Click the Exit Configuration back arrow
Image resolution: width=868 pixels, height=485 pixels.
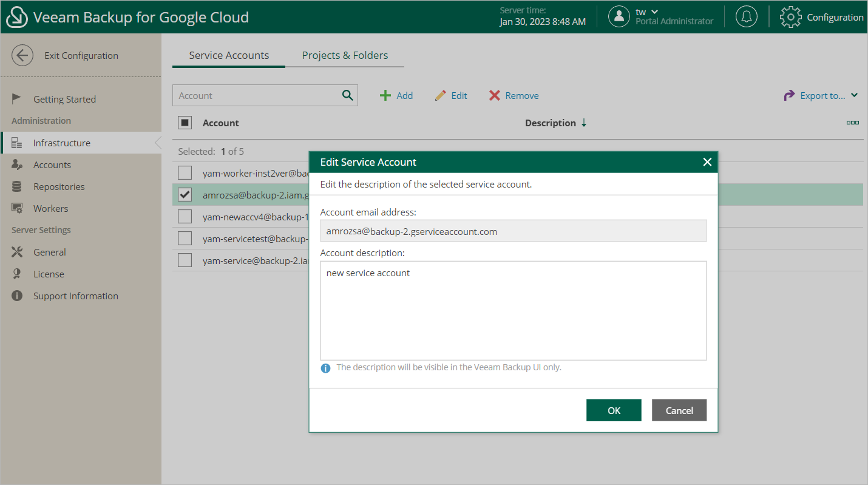click(x=22, y=55)
